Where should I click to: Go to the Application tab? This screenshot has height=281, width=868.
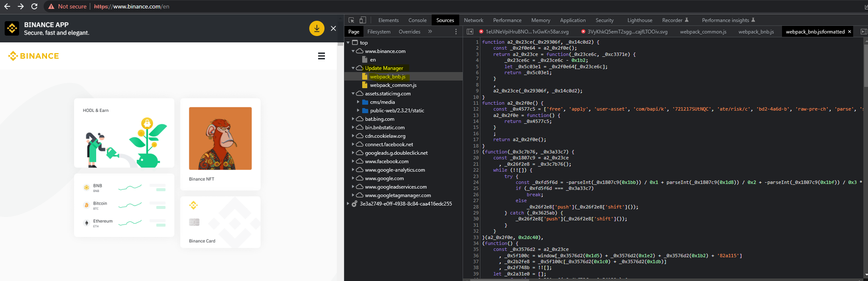[x=573, y=20]
